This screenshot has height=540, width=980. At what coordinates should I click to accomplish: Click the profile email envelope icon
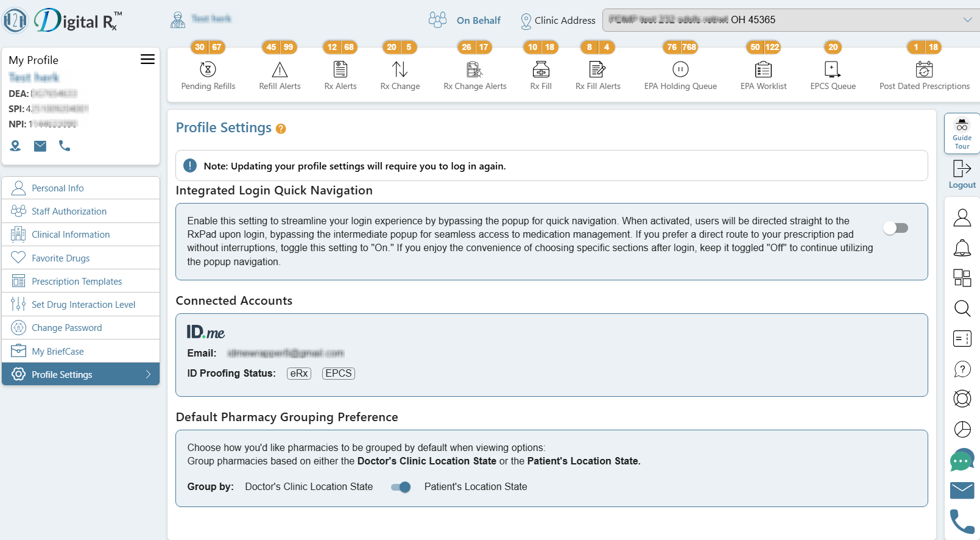[40, 146]
